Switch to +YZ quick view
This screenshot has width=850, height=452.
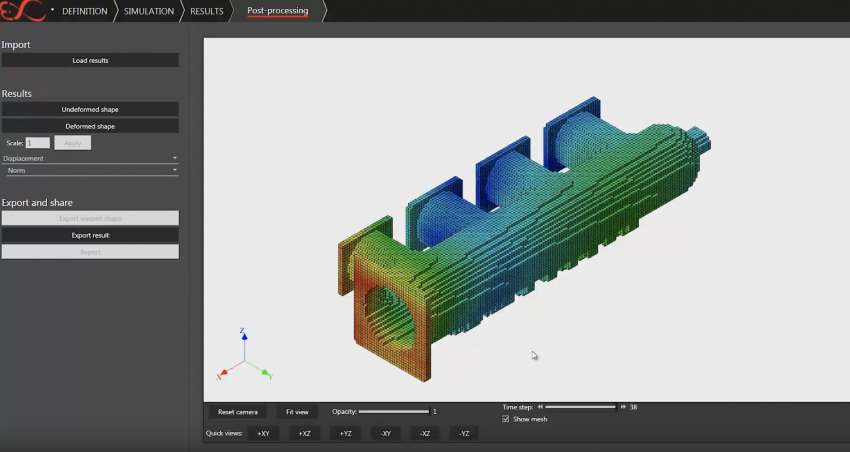click(x=345, y=434)
